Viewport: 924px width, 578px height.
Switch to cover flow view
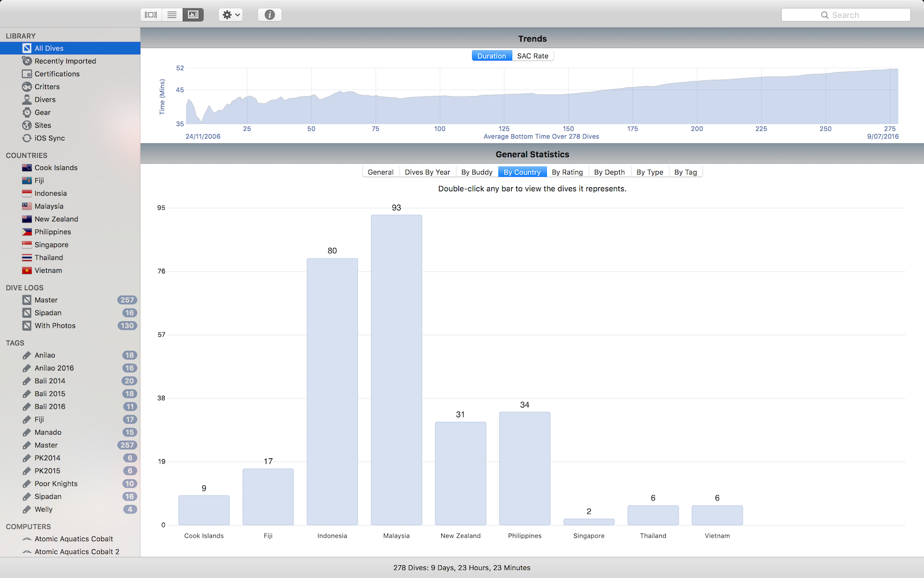[x=151, y=15]
